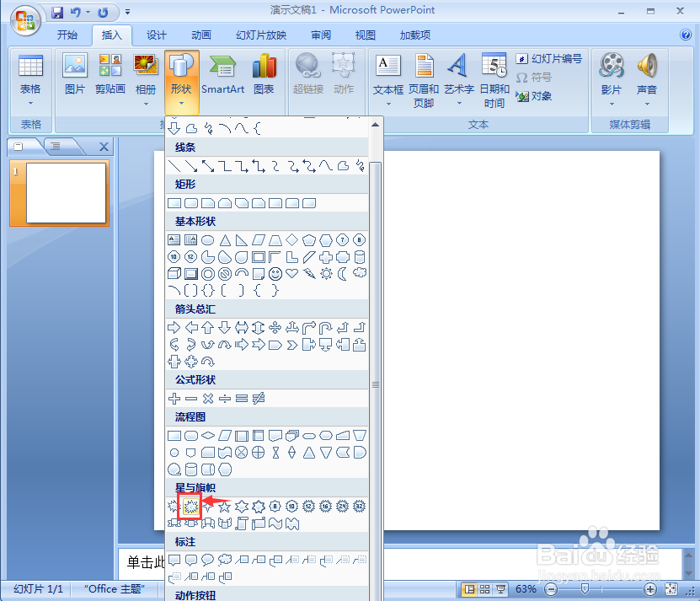Click the zoom out minus button

click(x=552, y=589)
